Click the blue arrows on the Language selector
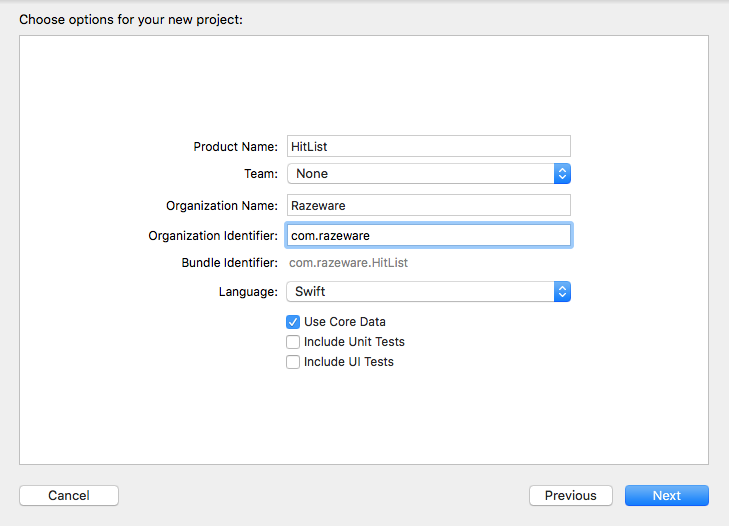 562,292
